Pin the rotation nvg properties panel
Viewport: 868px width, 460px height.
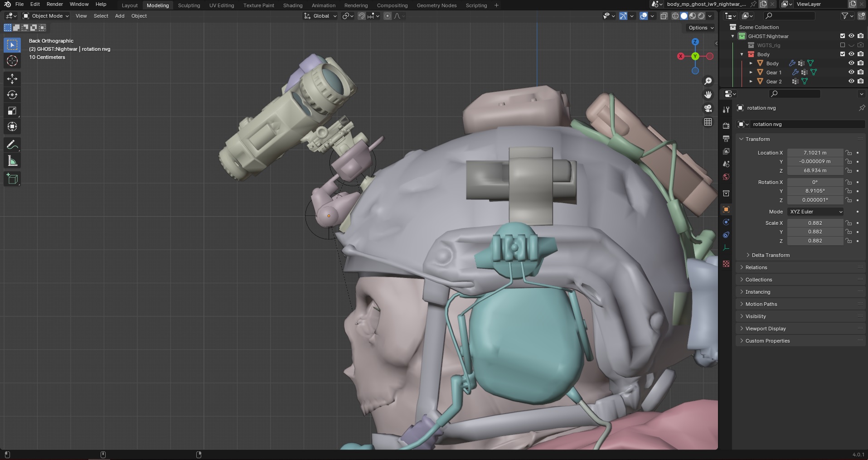tap(862, 108)
